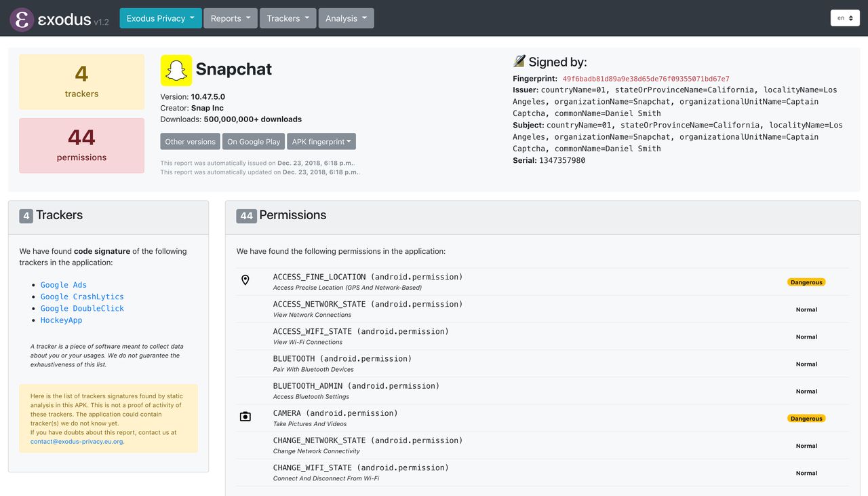The height and width of the screenshot is (496, 868).
Task: Open the APK fingerprint dropdown
Action: coord(321,142)
